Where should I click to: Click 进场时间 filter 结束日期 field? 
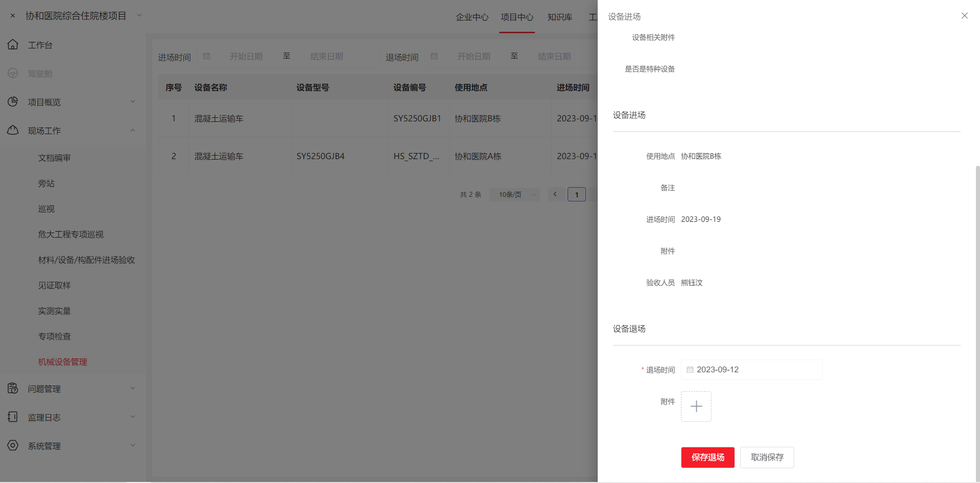pos(327,56)
